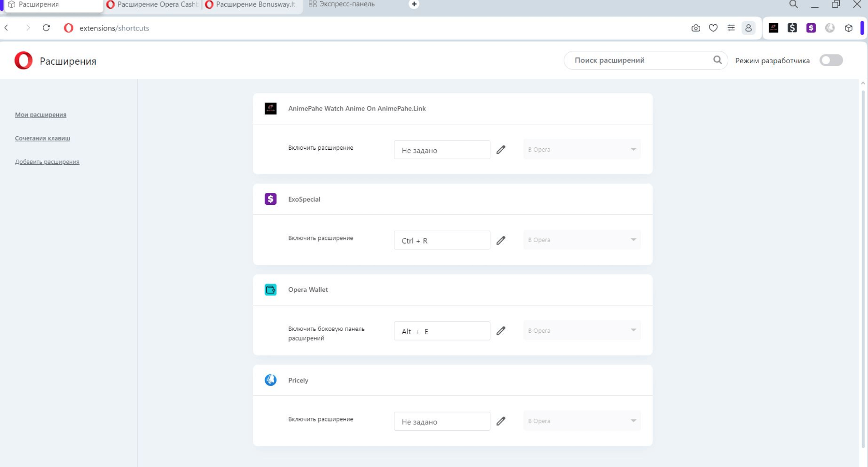Open the easy setup sliders icon
Screen dimensions: 868x467
(731, 28)
